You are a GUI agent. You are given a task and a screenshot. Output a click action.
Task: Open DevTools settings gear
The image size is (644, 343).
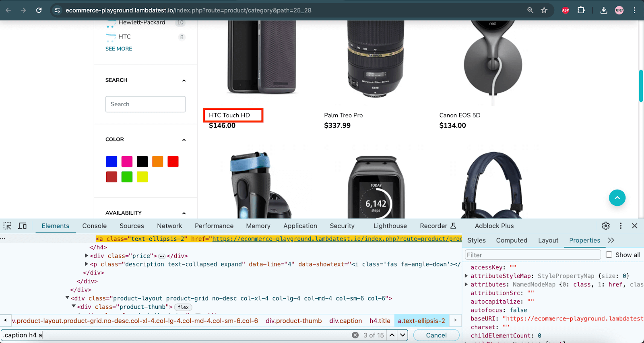click(606, 226)
